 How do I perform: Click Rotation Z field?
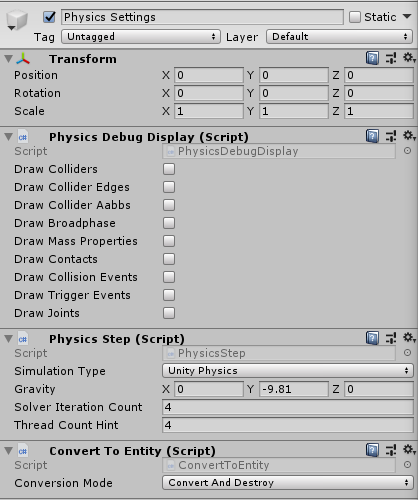tap(379, 93)
